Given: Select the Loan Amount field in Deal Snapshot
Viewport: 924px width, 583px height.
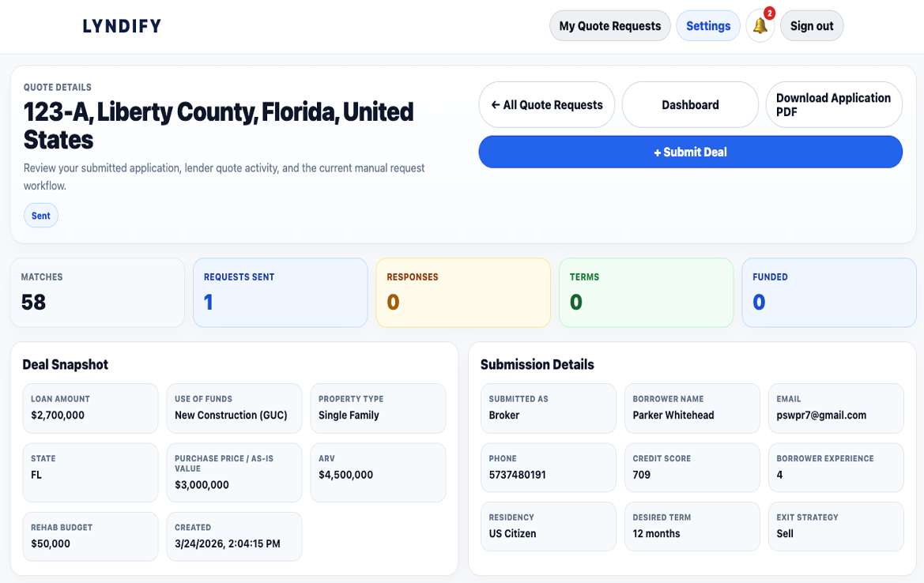Looking at the screenshot, I should [x=90, y=408].
